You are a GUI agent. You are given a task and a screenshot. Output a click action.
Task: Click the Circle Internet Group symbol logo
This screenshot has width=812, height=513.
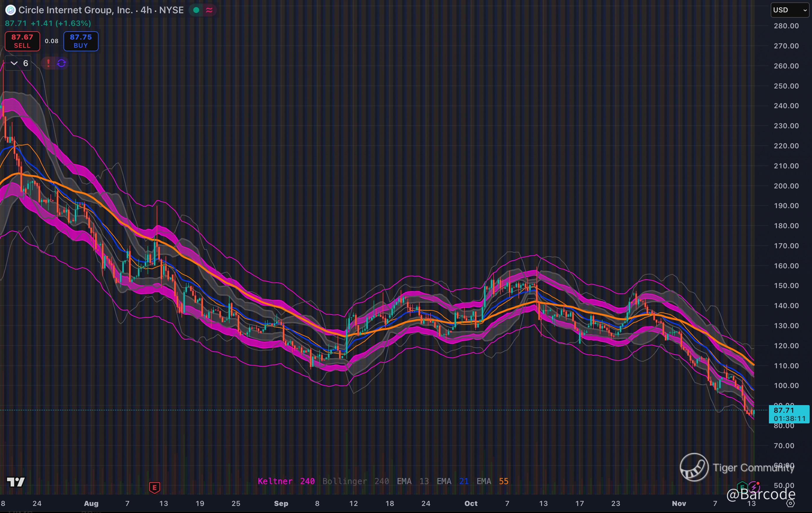(10, 10)
